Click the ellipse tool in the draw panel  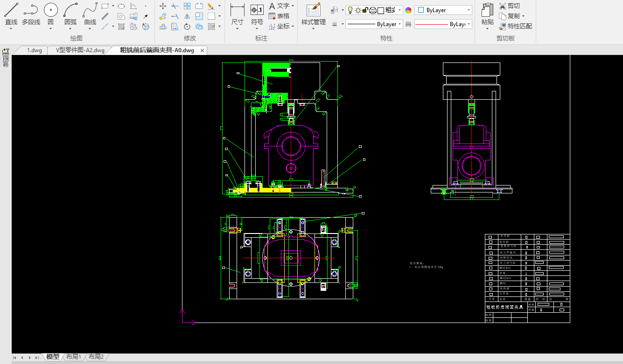tap(121, 6)
